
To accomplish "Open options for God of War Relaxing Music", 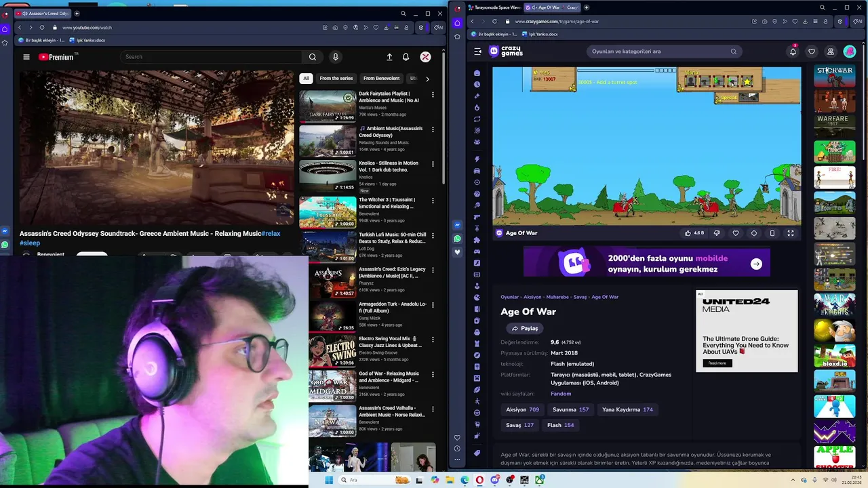I will point(433,375).
